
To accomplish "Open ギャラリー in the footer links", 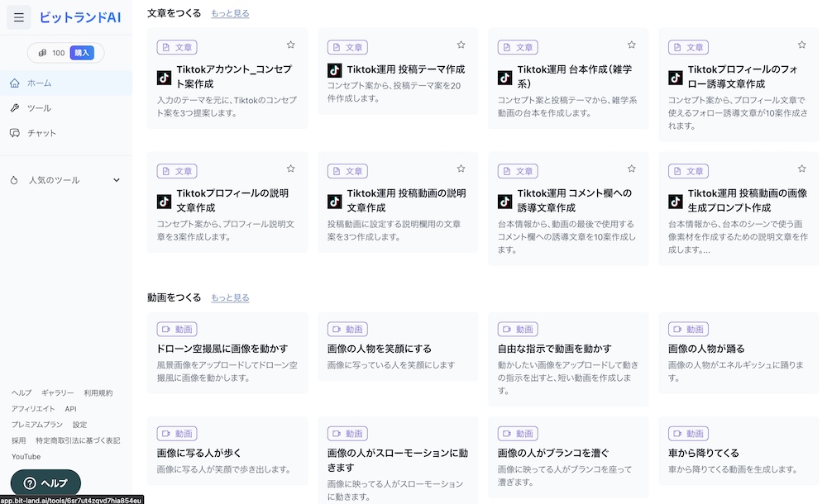I will [58, 392].
